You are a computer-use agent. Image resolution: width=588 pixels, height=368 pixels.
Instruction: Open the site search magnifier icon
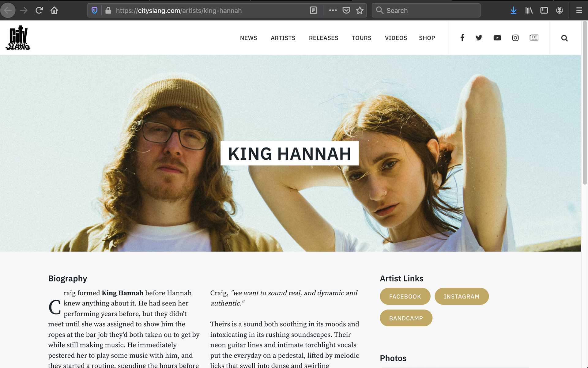[564, 38]
